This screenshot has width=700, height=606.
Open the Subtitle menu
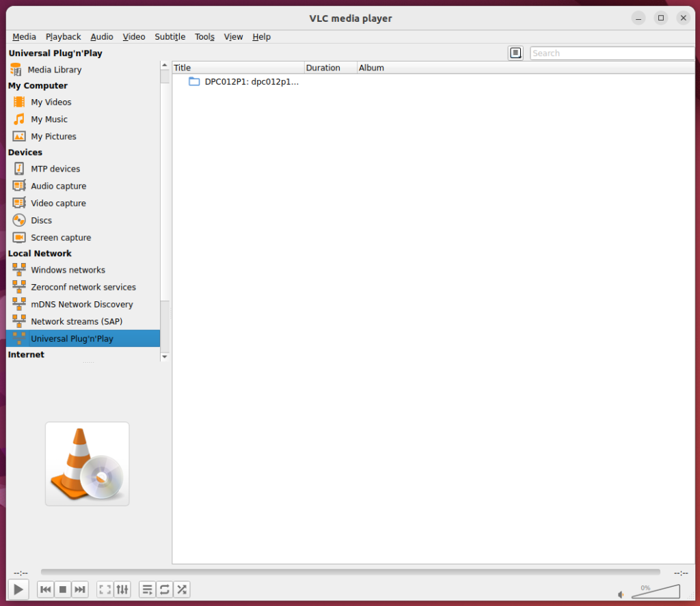[x=170, y=37]
